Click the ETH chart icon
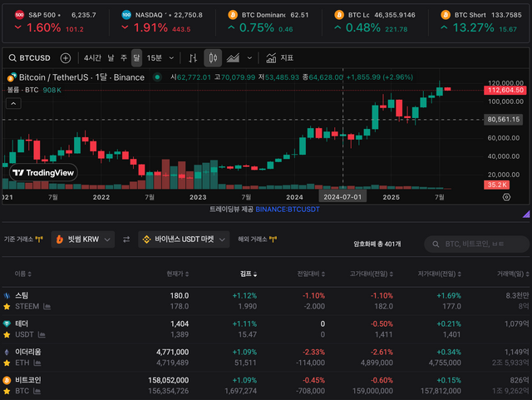This screenshot has width=532, height=400. pyautogui.click(x=37, y=363)
